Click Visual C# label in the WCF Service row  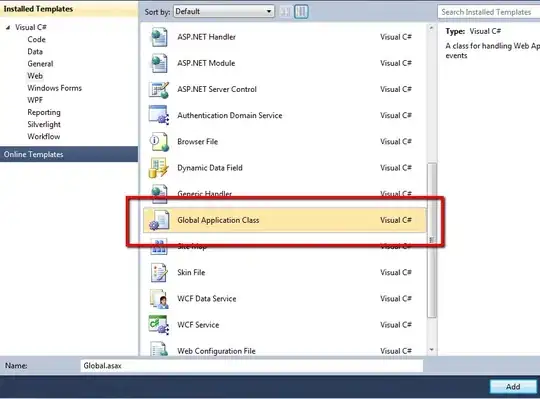pyautogui.click(x=396, y=325)
